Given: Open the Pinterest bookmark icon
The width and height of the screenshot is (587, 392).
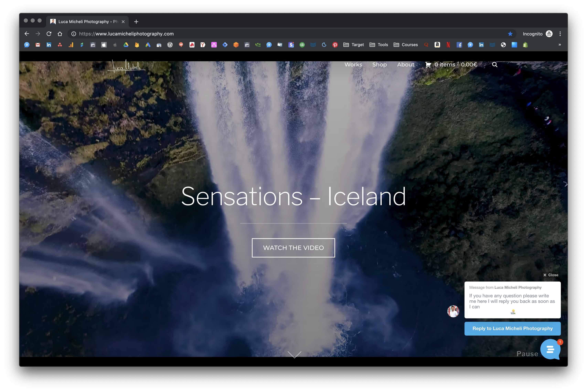Looking at the screenshot, I should pos(335,45).
